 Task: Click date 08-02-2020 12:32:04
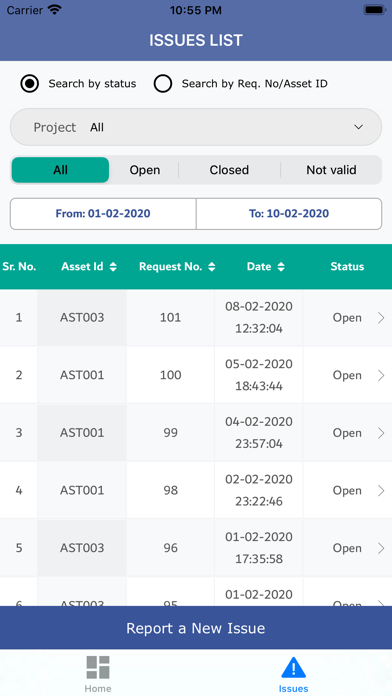point(259,318)
